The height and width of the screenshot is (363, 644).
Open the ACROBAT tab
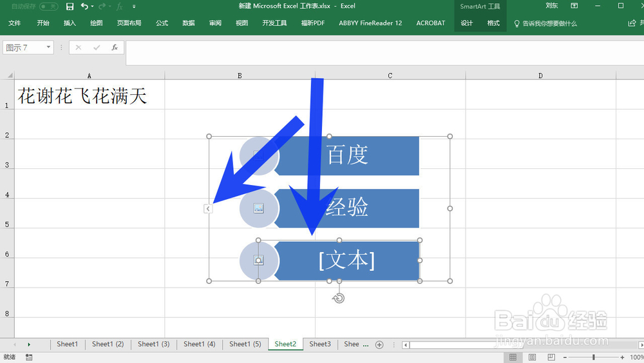431,23
